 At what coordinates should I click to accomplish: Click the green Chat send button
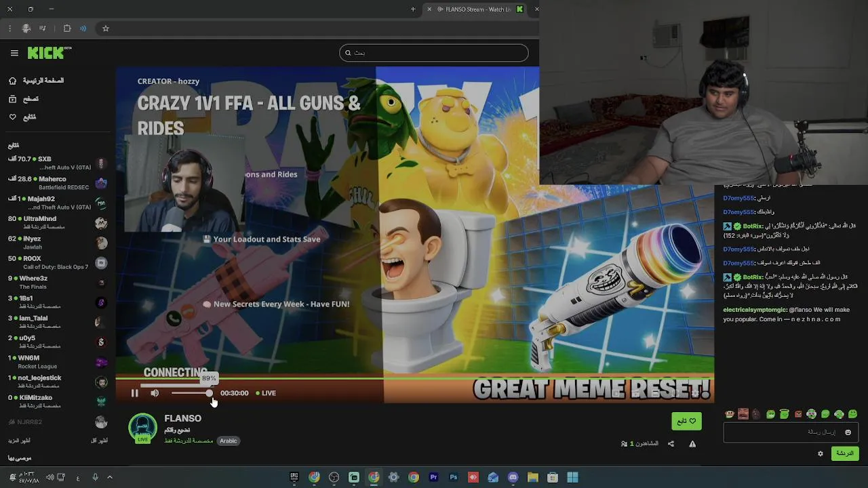click(845, 453)
